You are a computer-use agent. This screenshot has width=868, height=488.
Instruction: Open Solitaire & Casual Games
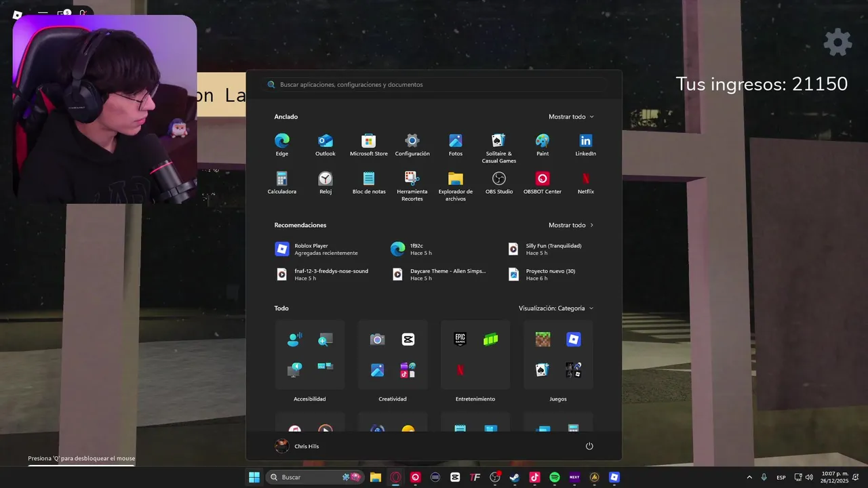click(x=499, y=148)
